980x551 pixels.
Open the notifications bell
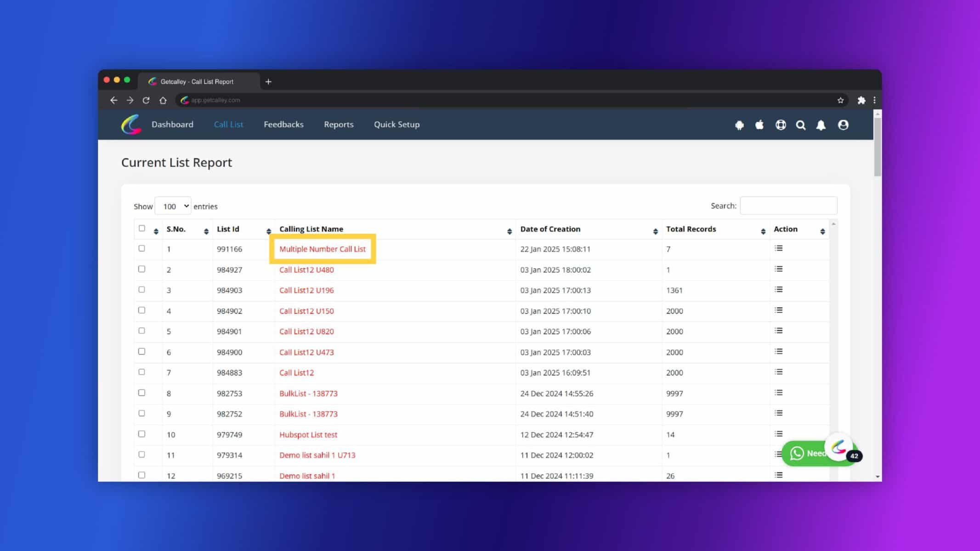[x=821, y=125]
